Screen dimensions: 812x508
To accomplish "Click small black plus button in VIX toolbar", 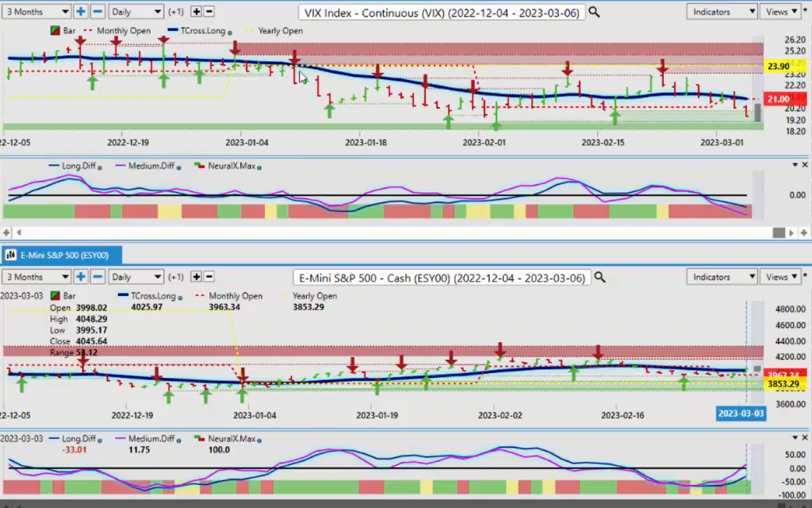I will (x=197, y=11).
